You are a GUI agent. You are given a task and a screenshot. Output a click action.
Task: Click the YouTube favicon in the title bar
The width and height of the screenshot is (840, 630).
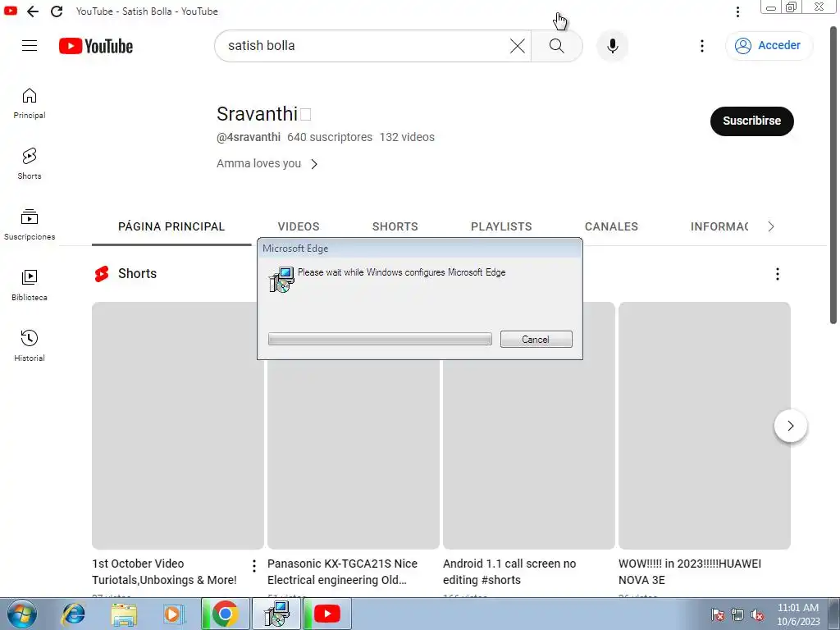tap(10, 11)
